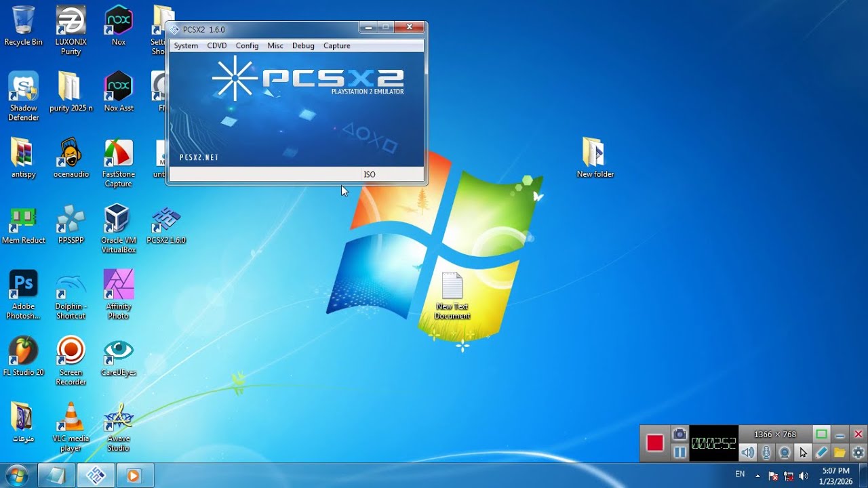
Task: Open the Debug menu in PCSX2
Action: (303, 45)
